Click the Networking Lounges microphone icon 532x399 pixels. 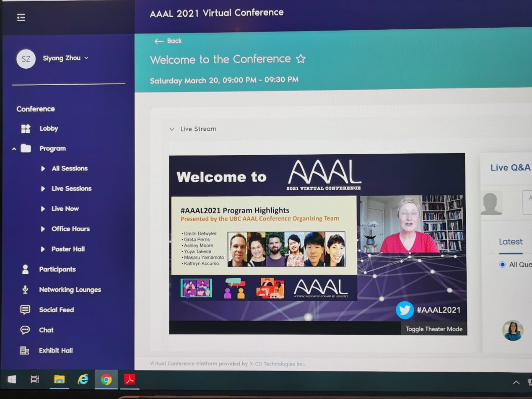tap(25, 290)
